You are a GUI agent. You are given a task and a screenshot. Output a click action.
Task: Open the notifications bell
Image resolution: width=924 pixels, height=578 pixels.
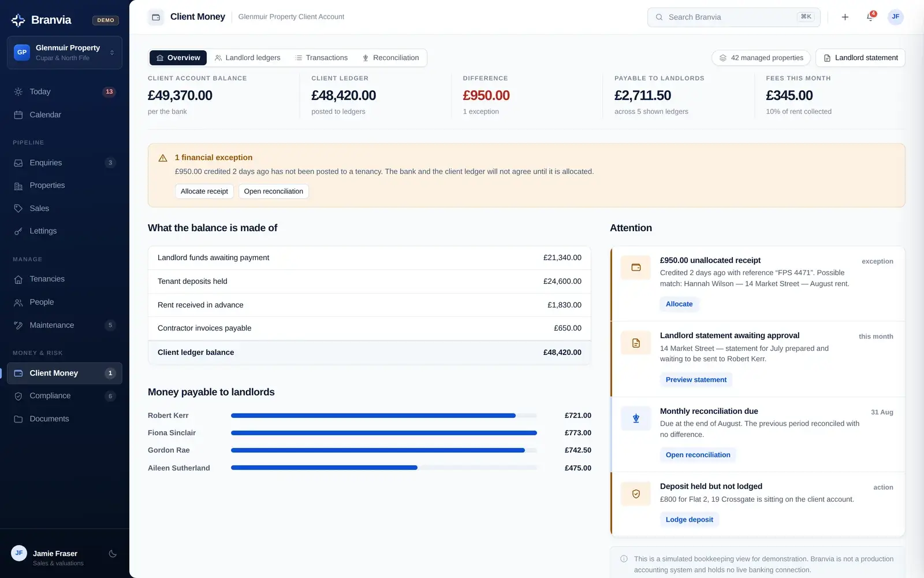(870, 17)
